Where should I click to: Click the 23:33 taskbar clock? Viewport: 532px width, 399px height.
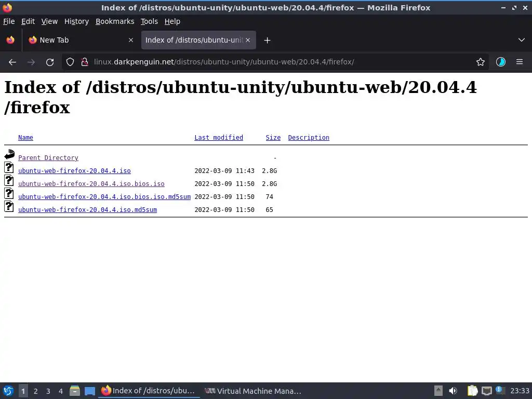pos(520,391)
